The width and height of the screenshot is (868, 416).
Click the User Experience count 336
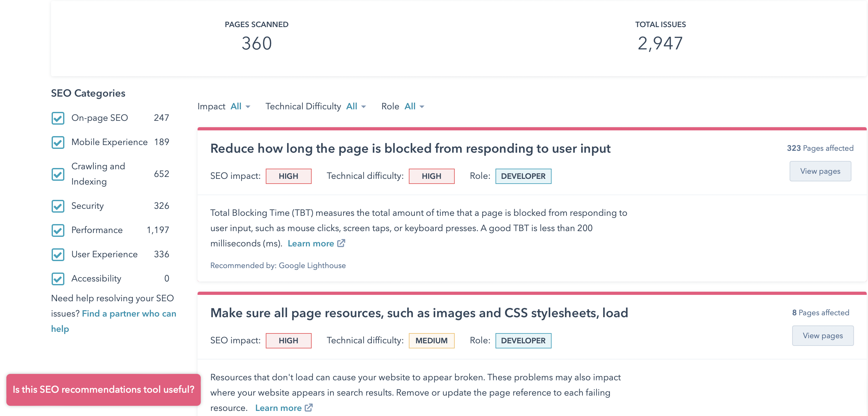(x=162, y=254)
